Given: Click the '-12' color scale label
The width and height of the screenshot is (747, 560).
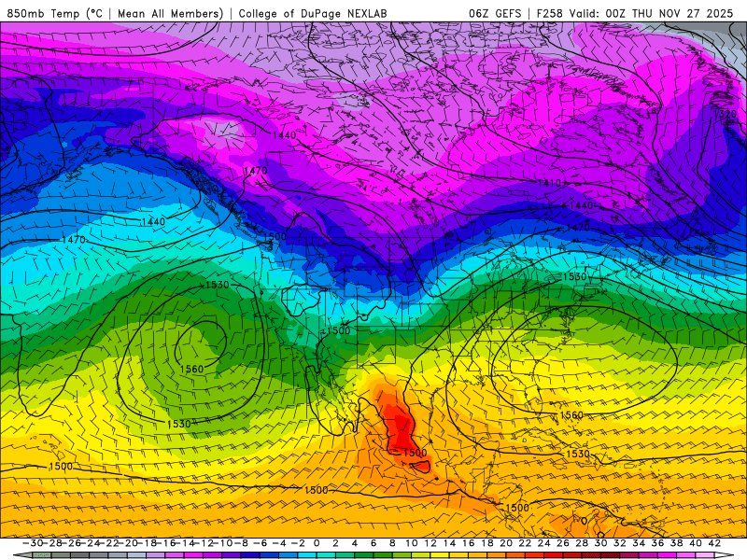Looking at the screenshot, I should [204, 543].
